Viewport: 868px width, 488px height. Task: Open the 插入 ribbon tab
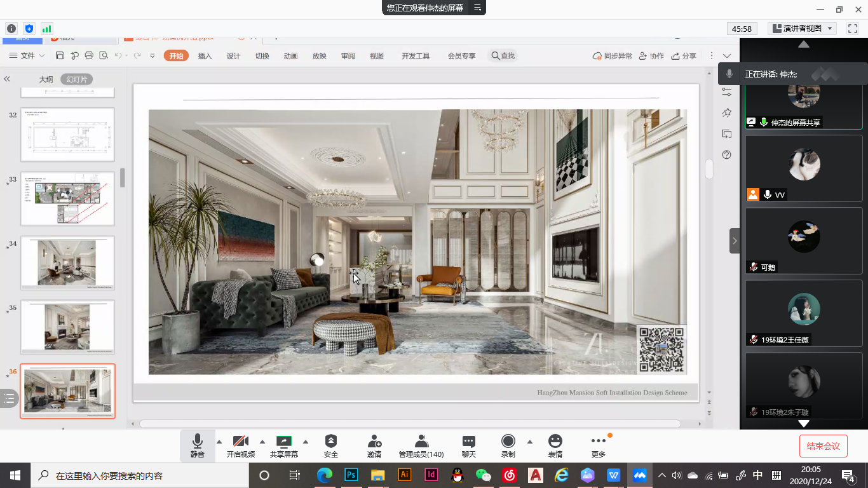tap(205, 56)
